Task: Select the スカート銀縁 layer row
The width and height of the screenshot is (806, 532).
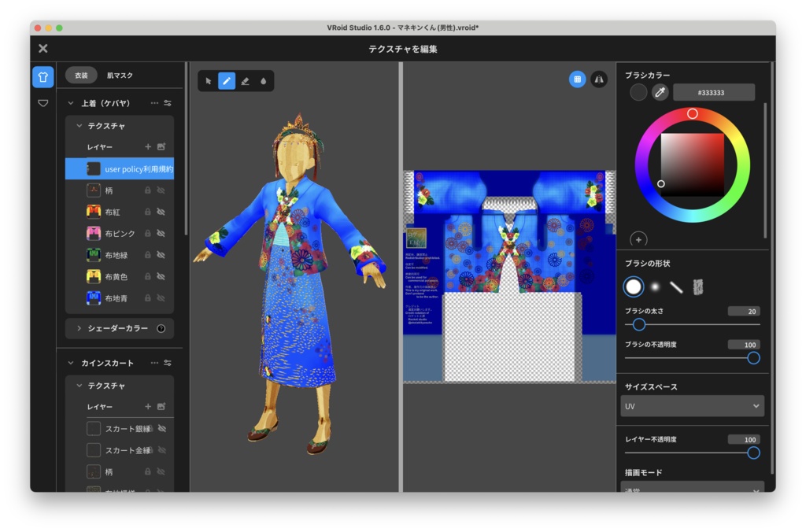Action: (120, 428)
